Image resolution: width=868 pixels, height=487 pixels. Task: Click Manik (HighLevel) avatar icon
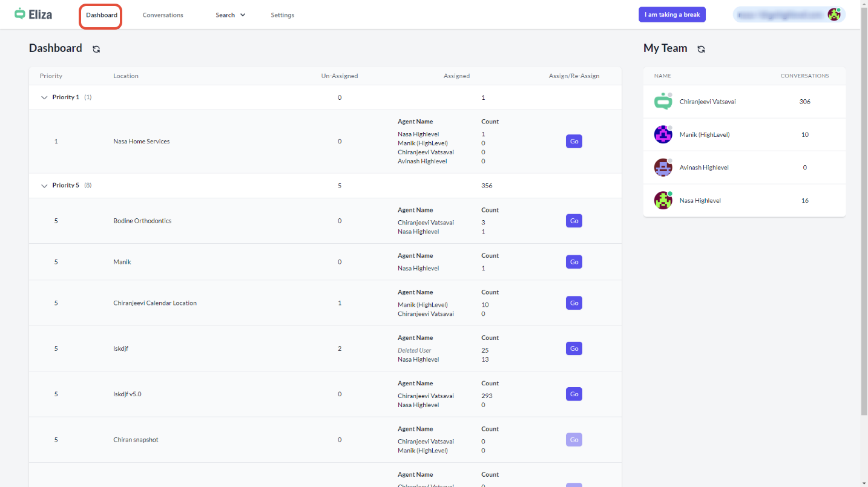click(x=663, y=134)
